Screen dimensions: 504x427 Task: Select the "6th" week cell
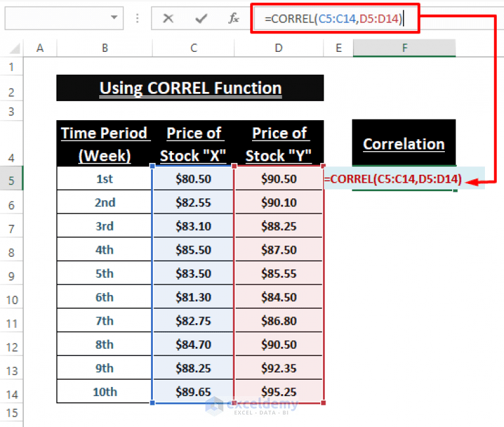point(104,297)
